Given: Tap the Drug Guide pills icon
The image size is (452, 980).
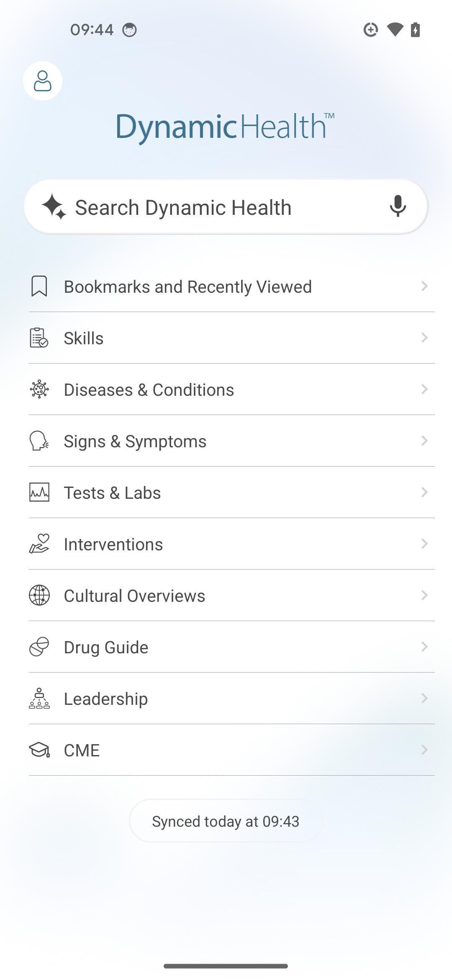Looking at the screenshot, I should click(x=39, y=647).
